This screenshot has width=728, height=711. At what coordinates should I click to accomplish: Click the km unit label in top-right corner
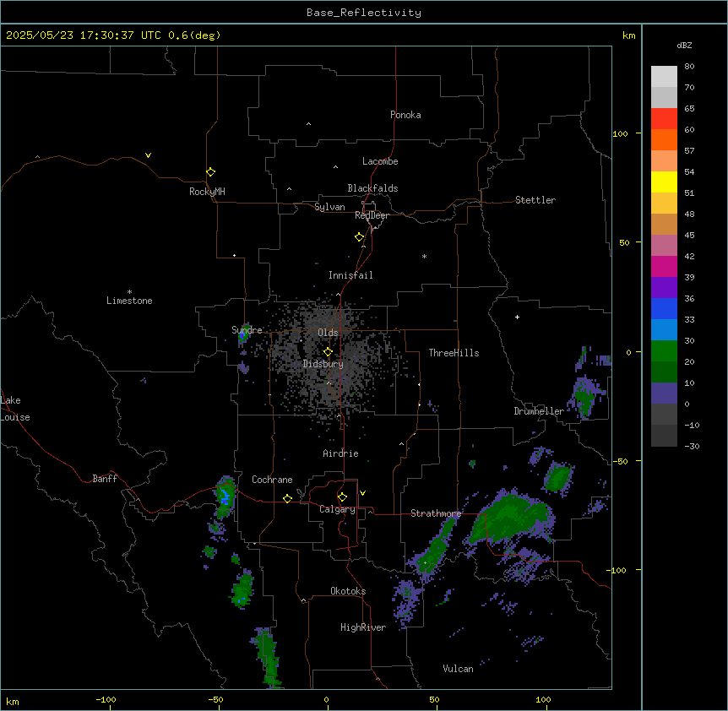(628, 35)
